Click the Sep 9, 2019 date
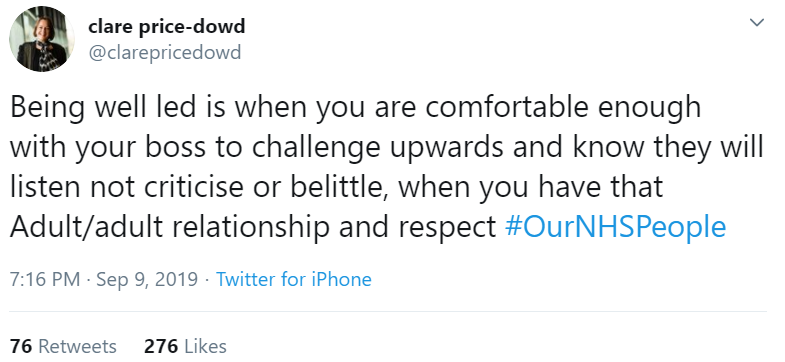This screenshot has height=362, width=785. coord(147,279)
